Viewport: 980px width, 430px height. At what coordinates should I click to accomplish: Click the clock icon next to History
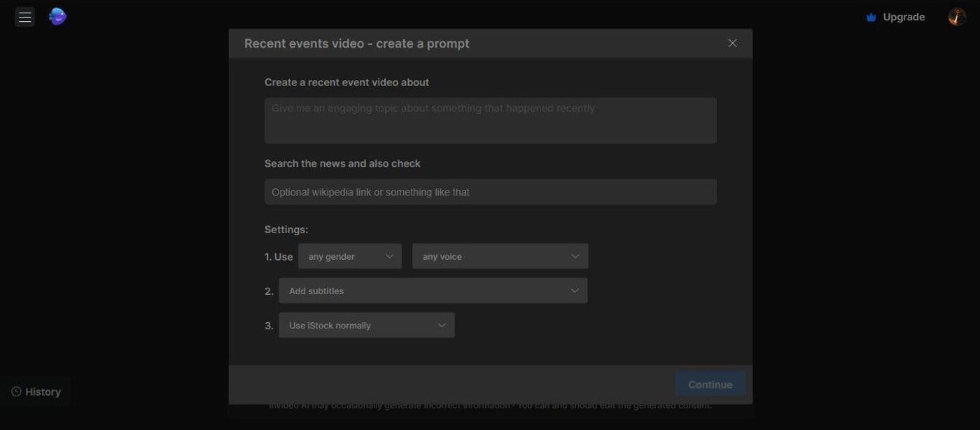tap(16, 391)
